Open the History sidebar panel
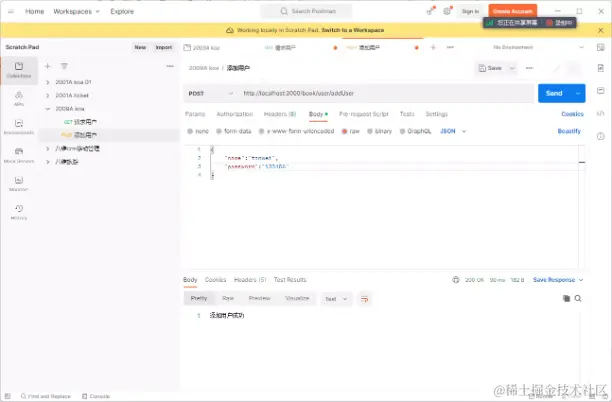The image size is (612, 402). pos(19,212)
